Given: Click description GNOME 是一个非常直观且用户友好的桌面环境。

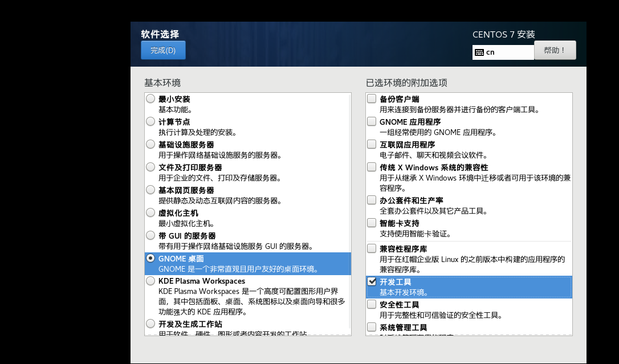Looking at the screenshot, I should pos(238,269).
